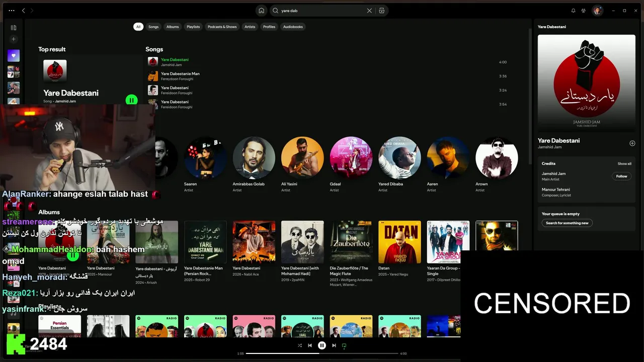Skip to the previous track
The width and height of the screenshot is (644, 362).
pyautogui.click(x=310, y=345)
